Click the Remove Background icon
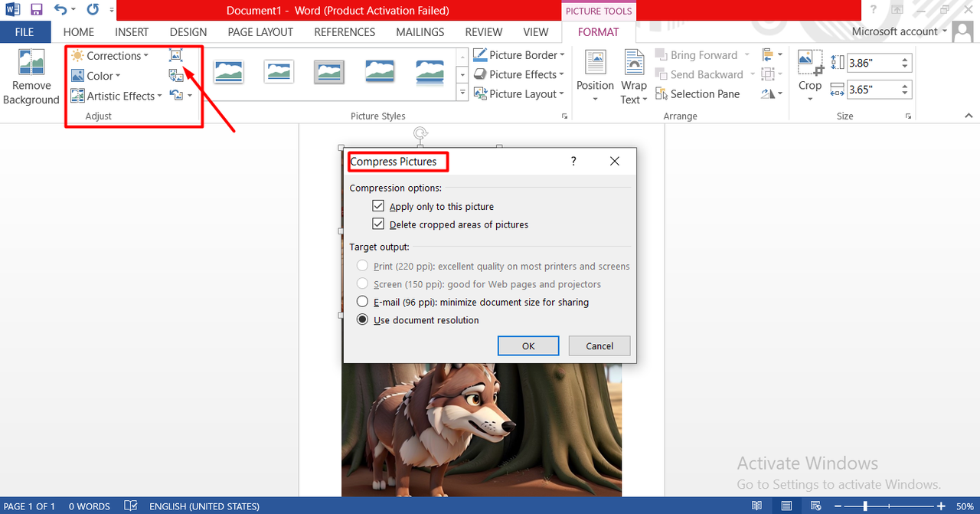 [x=31, y=64]
